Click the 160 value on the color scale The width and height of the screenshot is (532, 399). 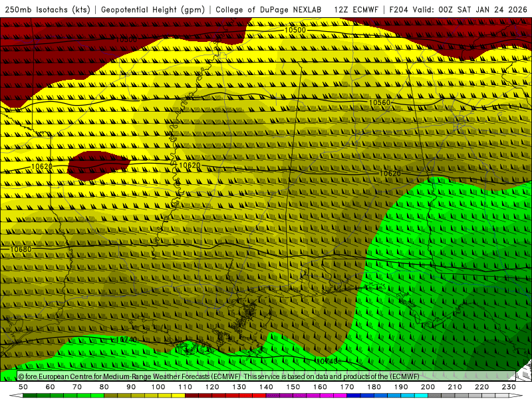(320, 387)
